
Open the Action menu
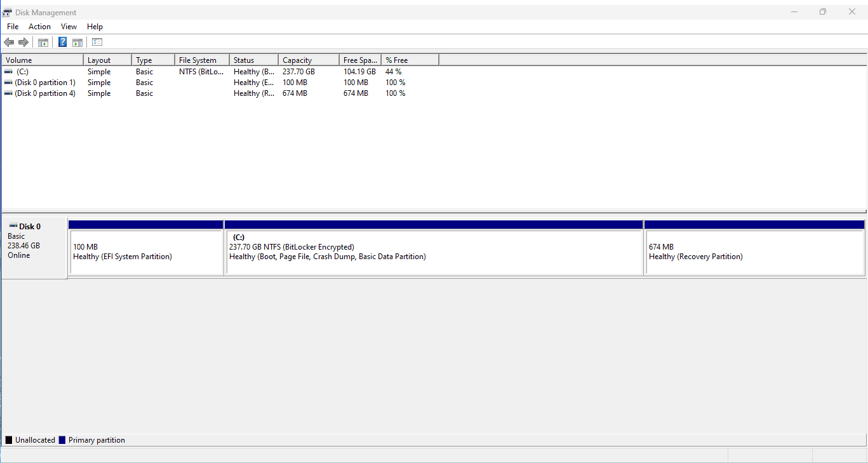[39, 27]
